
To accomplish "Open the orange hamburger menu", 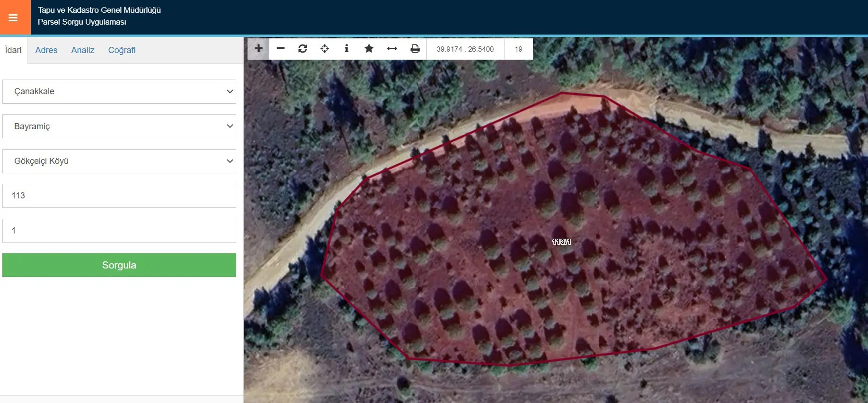I will tap(14, 18).
